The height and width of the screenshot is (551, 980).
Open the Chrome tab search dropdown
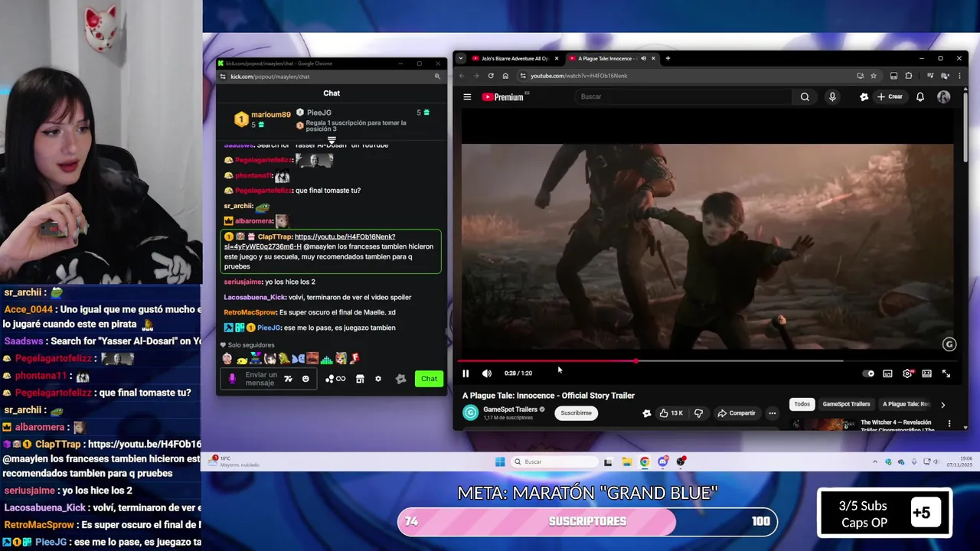(461, 58)
